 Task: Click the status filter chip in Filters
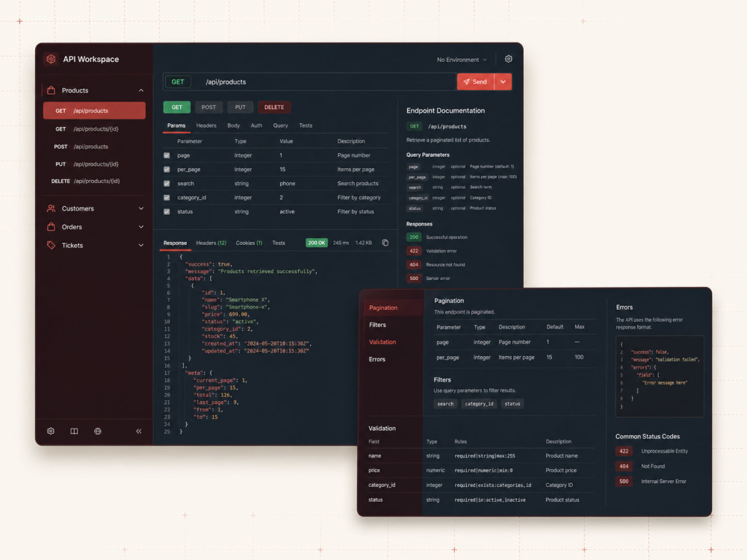[512, 404]
